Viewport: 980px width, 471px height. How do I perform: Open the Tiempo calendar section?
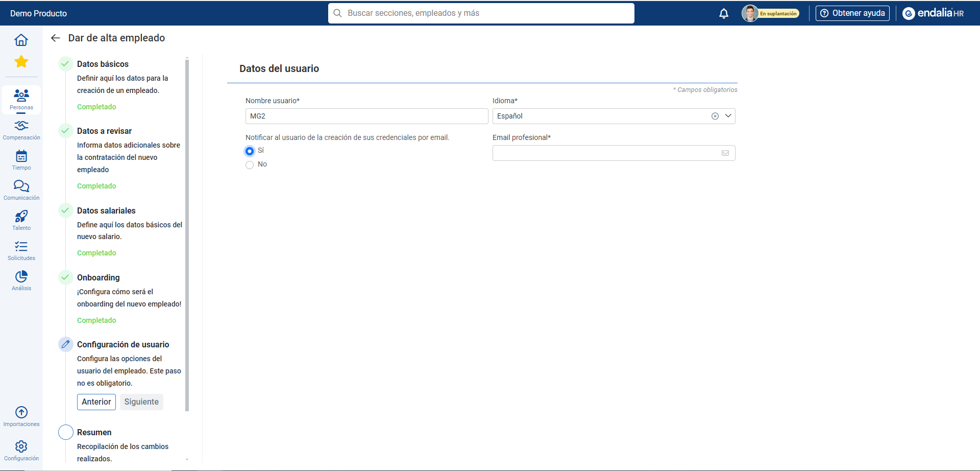21,160
